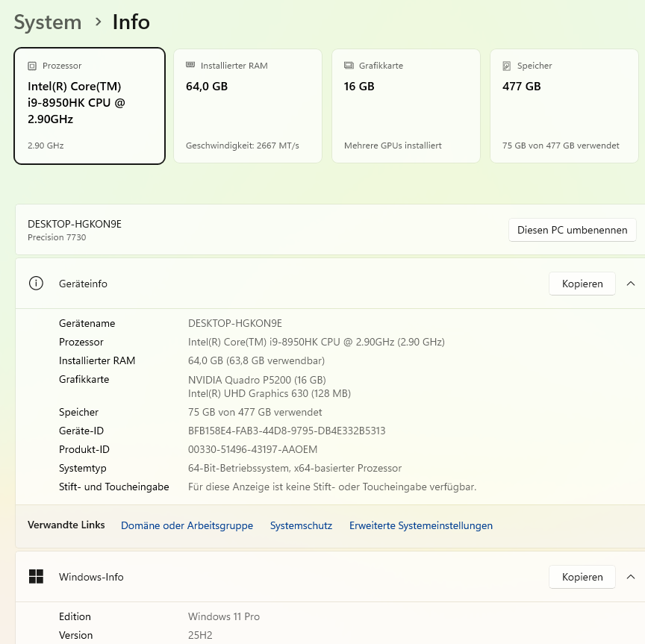Click Produkt-ID value 00330-51496-43197-AAOEM
The height and width of the screenshot is (644, 645).
[x=252, y=449]
